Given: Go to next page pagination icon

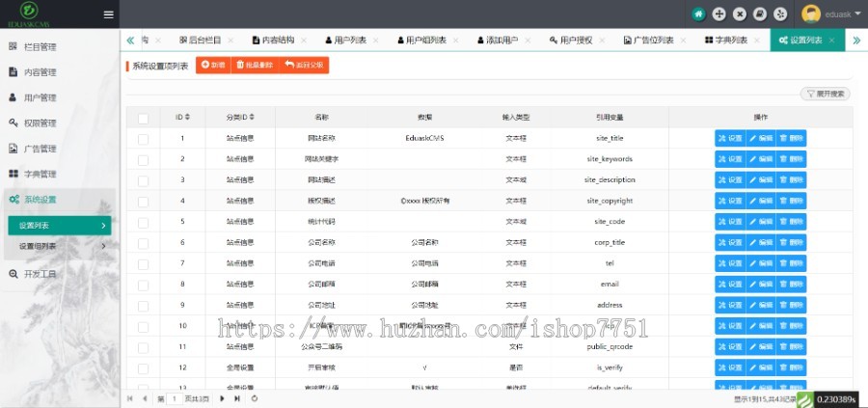Looking at the screenshot, I should coord(222,398).
